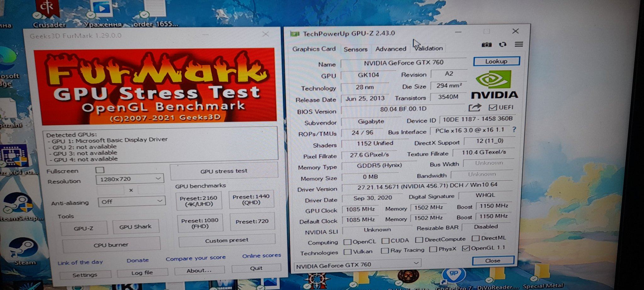This screenshot has width=644, height=290.
Task: Click the GPU-Z refresh icon
Action: (x=502, y=44)
